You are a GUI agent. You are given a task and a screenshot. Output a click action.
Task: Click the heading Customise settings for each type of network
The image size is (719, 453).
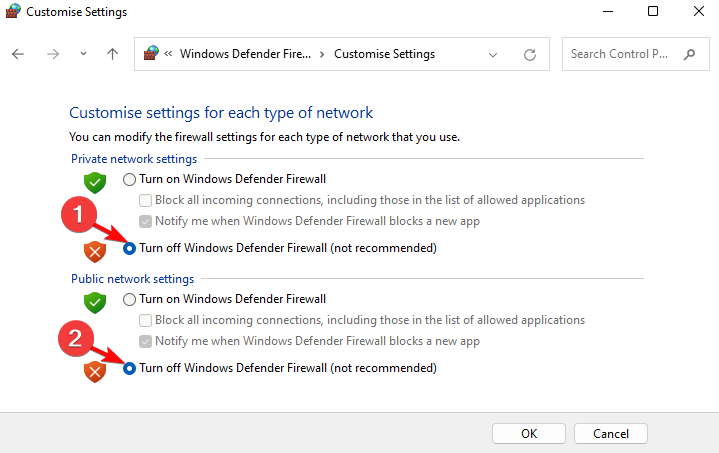pyautogui.click(x=221, y=113)
